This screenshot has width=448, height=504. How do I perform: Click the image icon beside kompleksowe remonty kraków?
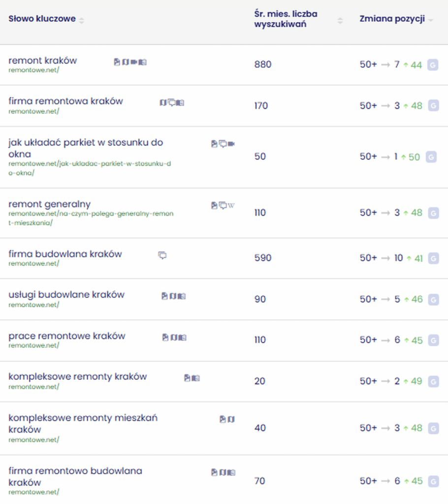[x=187, y=378]
